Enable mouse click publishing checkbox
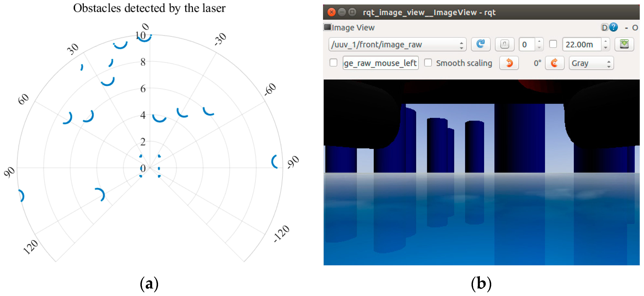The height and width of the screenshot is (296, 644). tap(333, 63)
